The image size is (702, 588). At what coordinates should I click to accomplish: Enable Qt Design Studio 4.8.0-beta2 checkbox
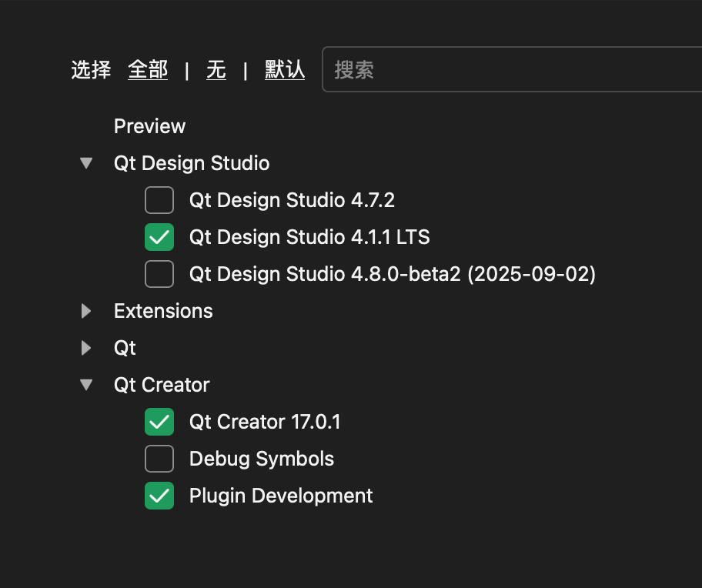coord(159,274)
